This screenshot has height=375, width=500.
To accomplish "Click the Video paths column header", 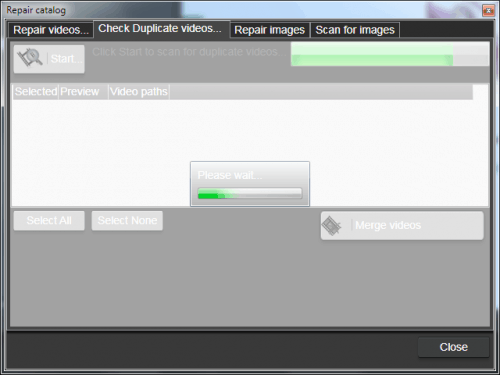I will (139, 92).
